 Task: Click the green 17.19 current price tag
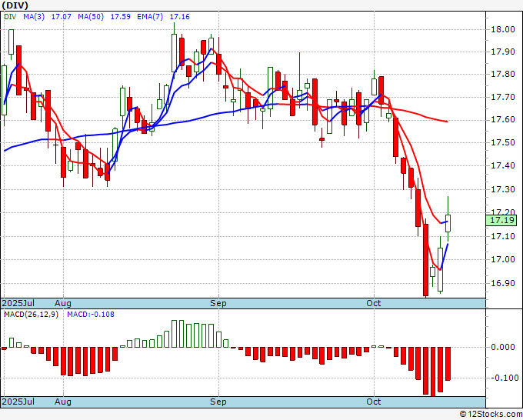501,220
